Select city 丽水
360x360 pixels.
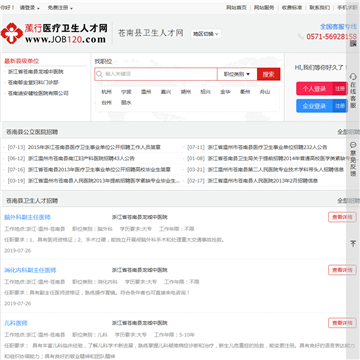(126, 103)
